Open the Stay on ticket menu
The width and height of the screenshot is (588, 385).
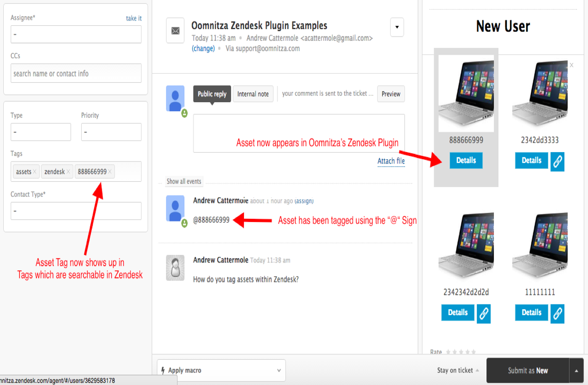click(x=458, y=370)
